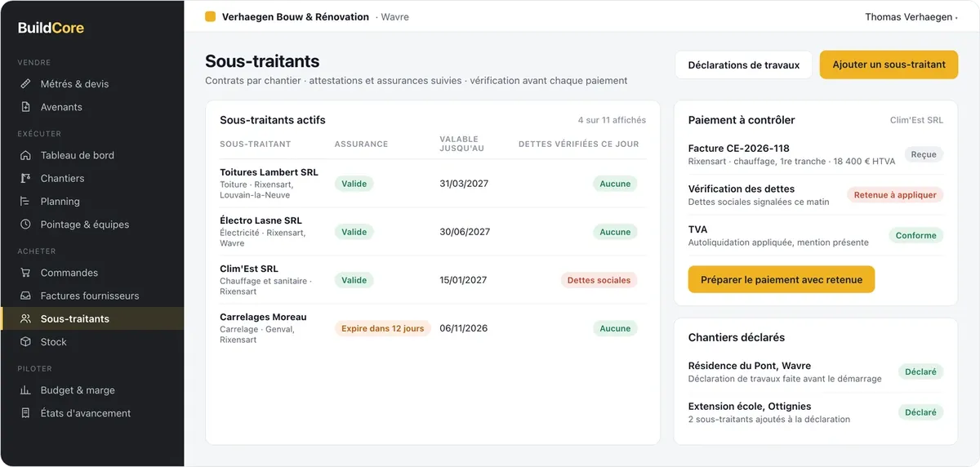Click the Sous-traitants people icon
Viewport: 980px width, 467px height.
25,318
